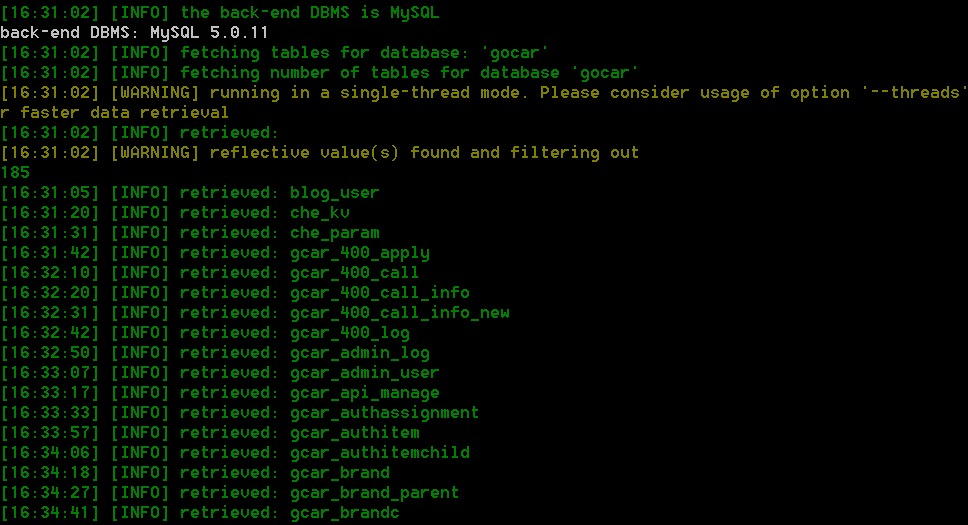The image size is (968, 525).
Task: Click the gcar_authitemchild table name
Action: click(x=379, y=453)
